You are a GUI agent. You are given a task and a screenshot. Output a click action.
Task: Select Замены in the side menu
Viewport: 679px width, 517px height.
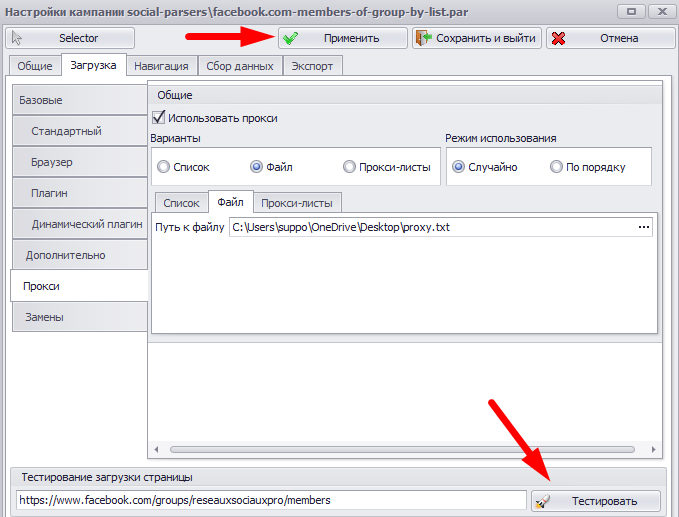pyautogui.click(x=80, y=317)
